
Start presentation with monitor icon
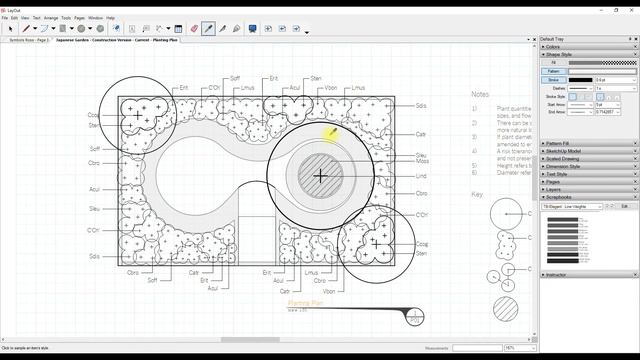click(x=253, y=29)
